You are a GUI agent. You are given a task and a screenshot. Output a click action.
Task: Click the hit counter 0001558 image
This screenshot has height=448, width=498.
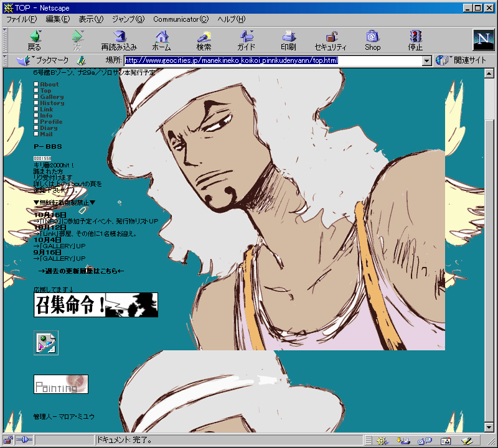42,158
